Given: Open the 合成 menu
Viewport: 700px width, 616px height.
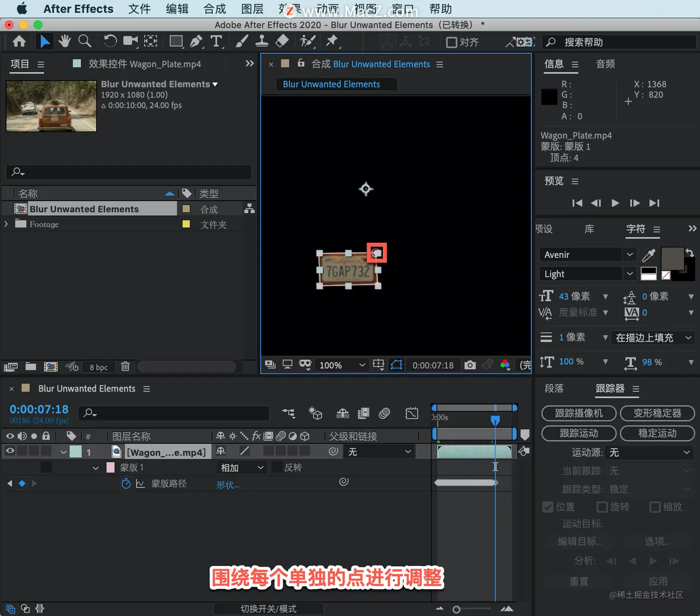Looking at the screenshot, I should [215, 9].
